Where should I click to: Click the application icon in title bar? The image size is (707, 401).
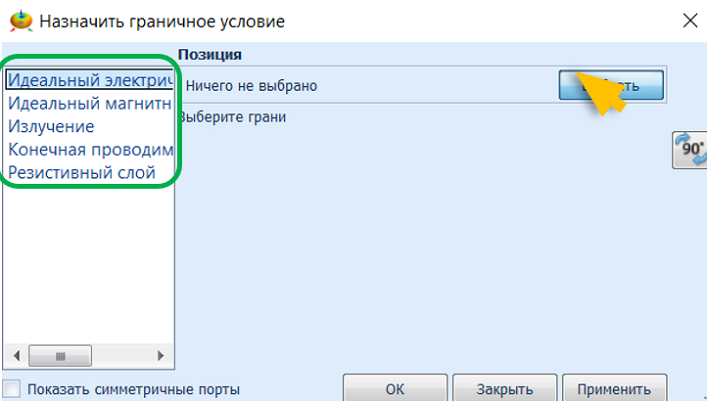19,19
